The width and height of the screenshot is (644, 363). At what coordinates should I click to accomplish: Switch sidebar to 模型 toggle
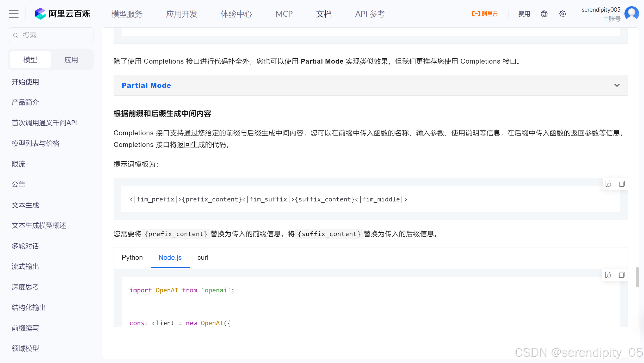point(30,60)
